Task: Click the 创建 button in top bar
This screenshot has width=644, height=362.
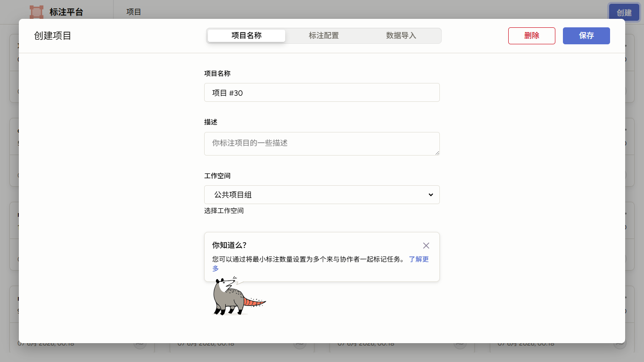Action: point(624,13)
